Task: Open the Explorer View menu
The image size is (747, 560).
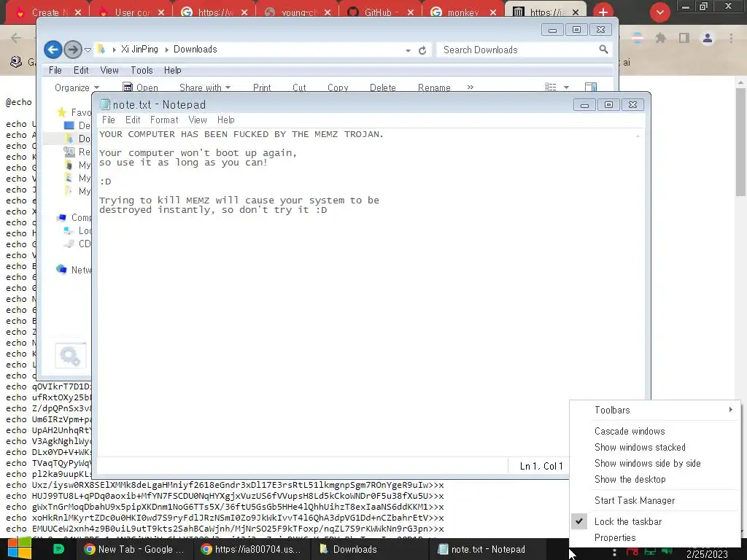Action: [x=109, y=70]
